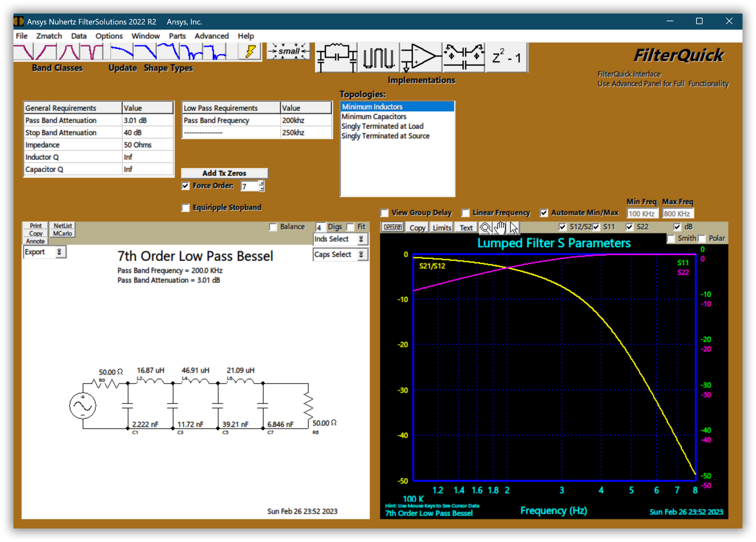Enable the Equiripple Stopband checkbox
The image size is (756, 542).
185,208
